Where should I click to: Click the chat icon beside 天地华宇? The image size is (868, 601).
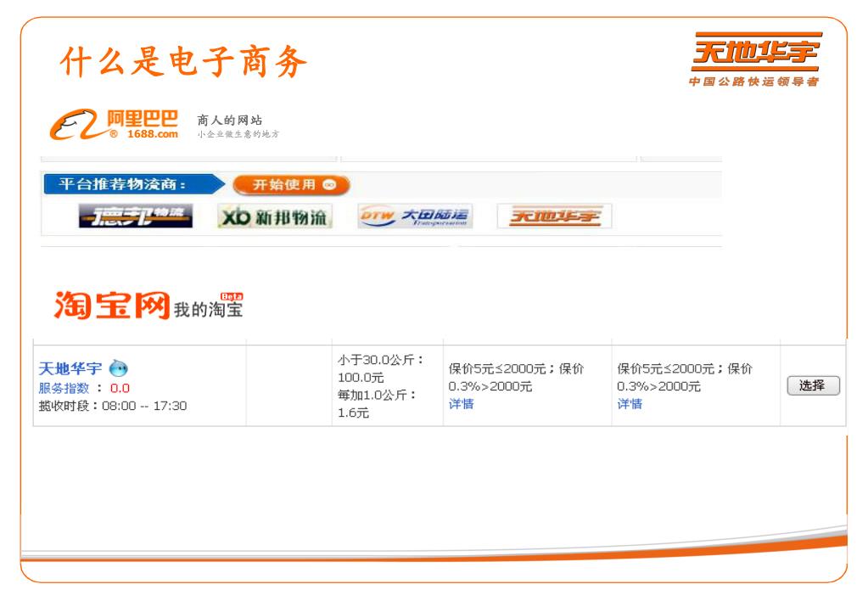[x=119, y=368]
